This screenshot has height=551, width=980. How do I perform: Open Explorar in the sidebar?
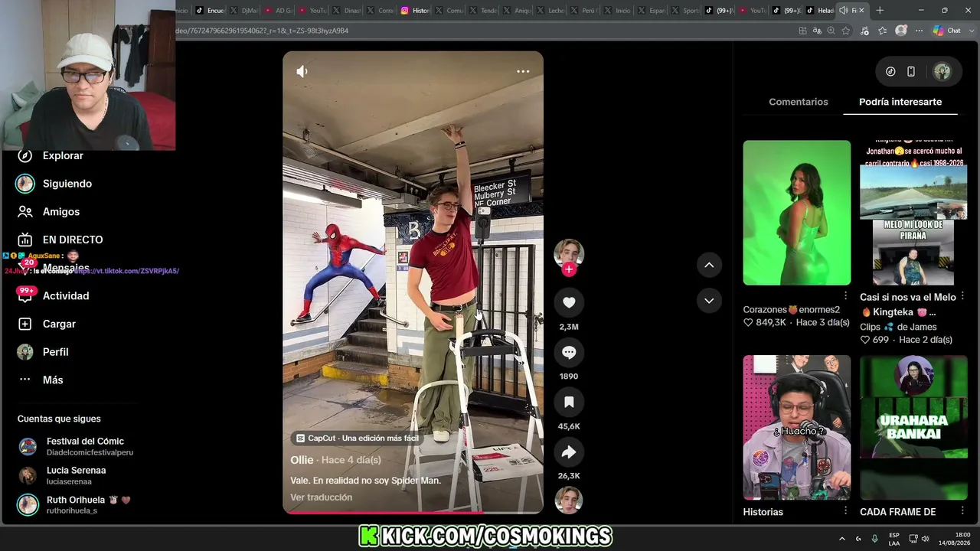tap(63, 155)
